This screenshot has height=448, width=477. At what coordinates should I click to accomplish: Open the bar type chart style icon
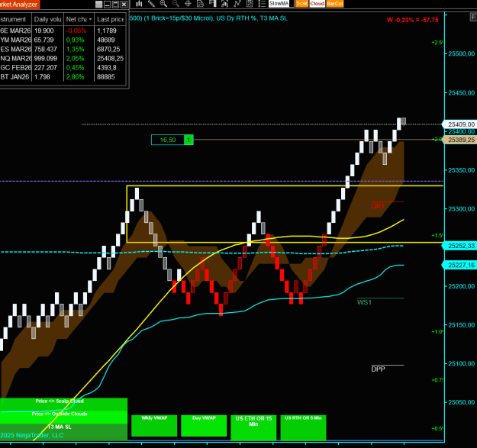tap(139, 4)
